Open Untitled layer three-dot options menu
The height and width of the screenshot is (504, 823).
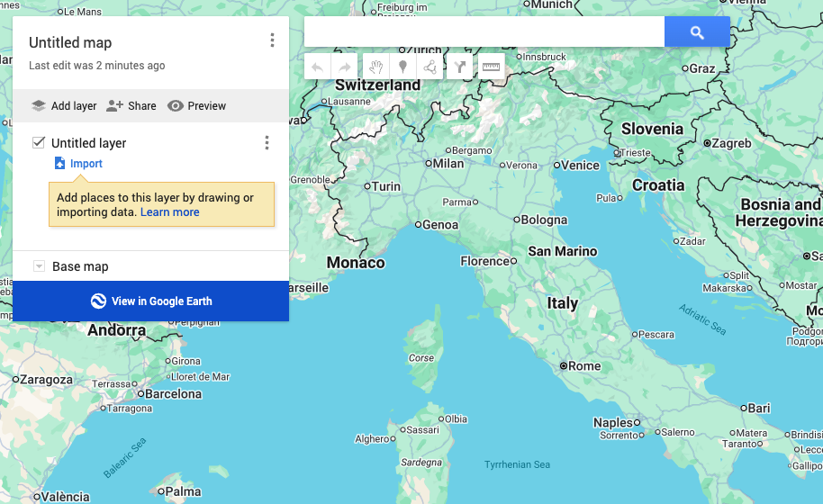[267, 143]
